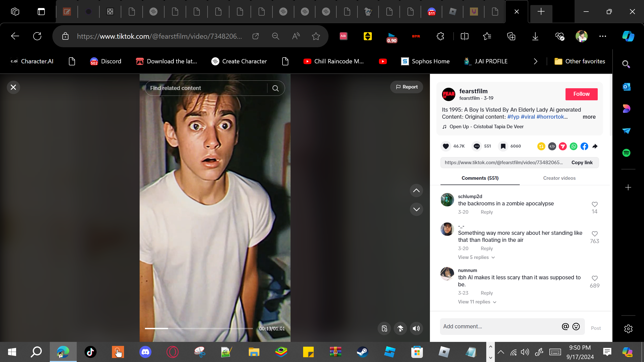Image resolution: width=644 pixels, height=362 pixels.
Task: Seek the video progress bar
Action: (199, 328)
